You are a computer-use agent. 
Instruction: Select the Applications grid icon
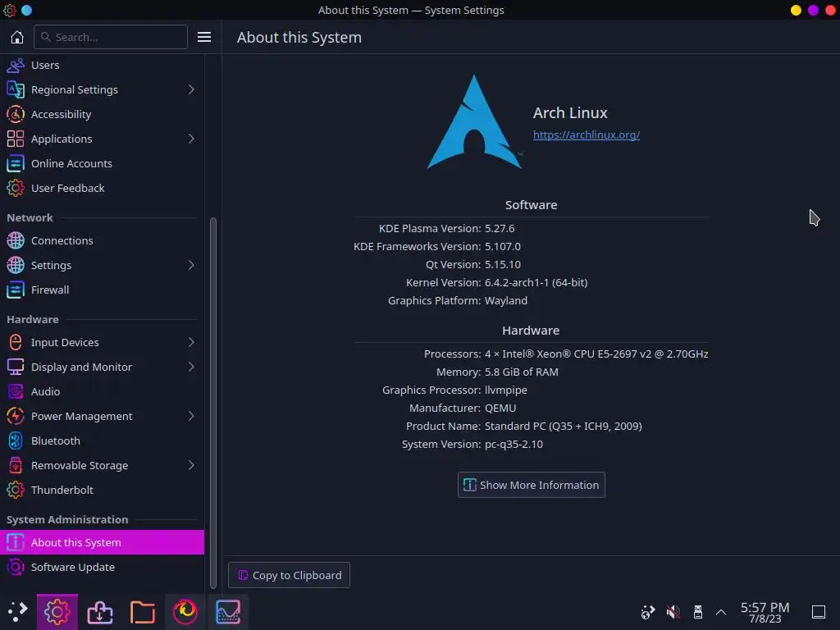[x=16, y=139]
